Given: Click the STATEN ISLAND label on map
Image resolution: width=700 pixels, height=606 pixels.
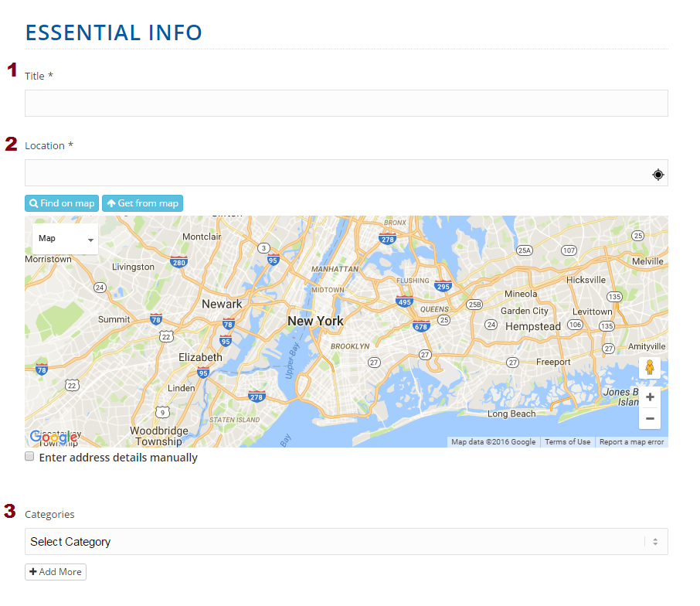Looking at the screenshot, I should click(x=234, y=420).
